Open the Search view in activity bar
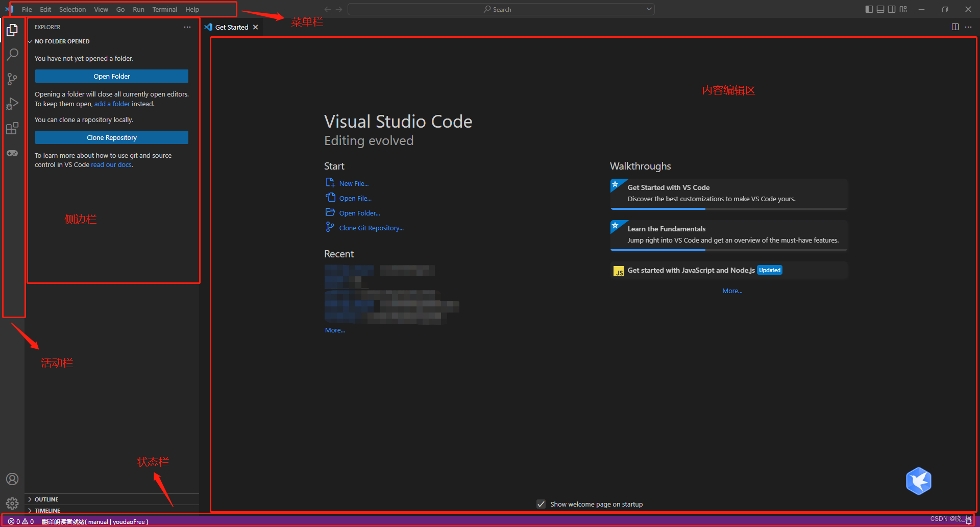Viewport: 980px width, 527px height. click(12, 54)
